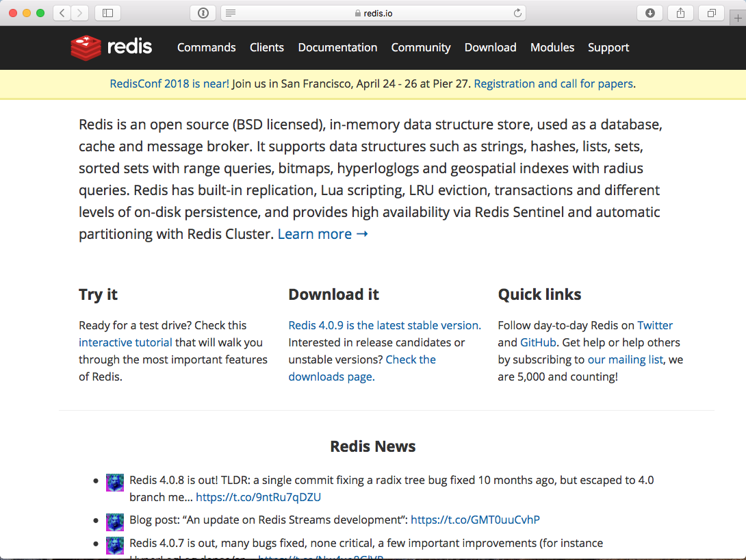Screen dimensions: 746x560
Task: Click the 'Download it' heading
Action: tap(333, 294)
